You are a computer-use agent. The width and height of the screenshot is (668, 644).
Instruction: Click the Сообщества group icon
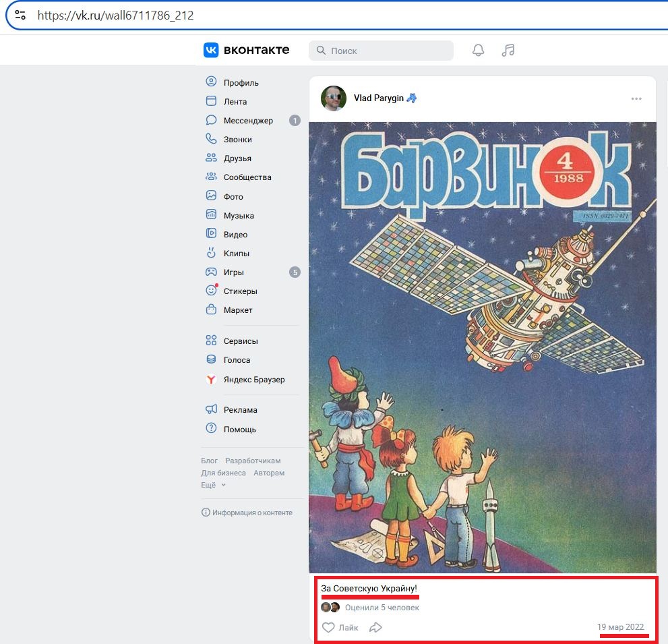(211, 177)
